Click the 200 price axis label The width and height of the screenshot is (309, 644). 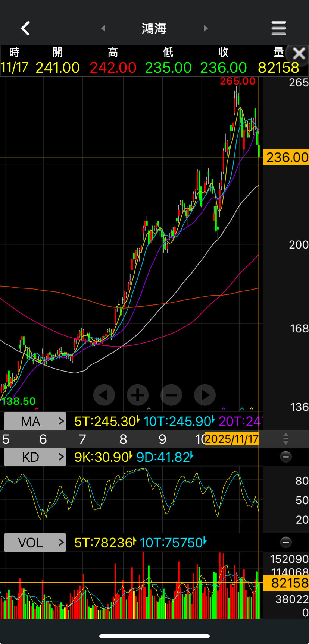tap(299, 245)
